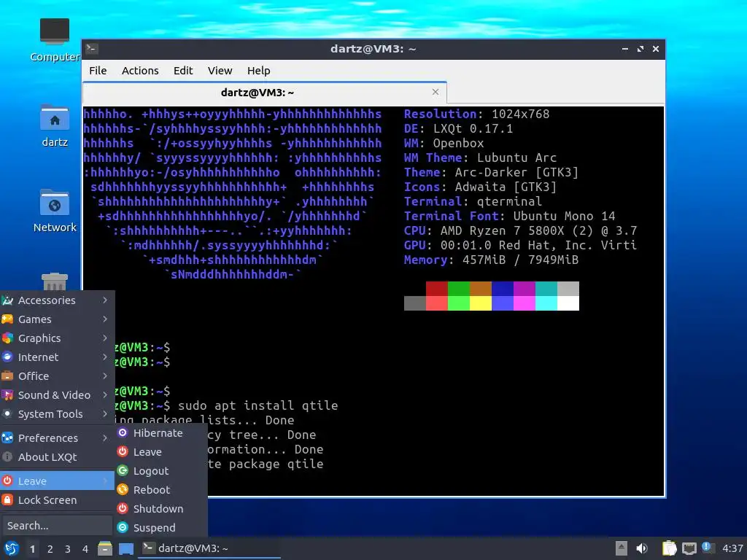This screenshot has width=747, height=560.
Task: Open the update notifier tray icon
Action: pos(708,548)
